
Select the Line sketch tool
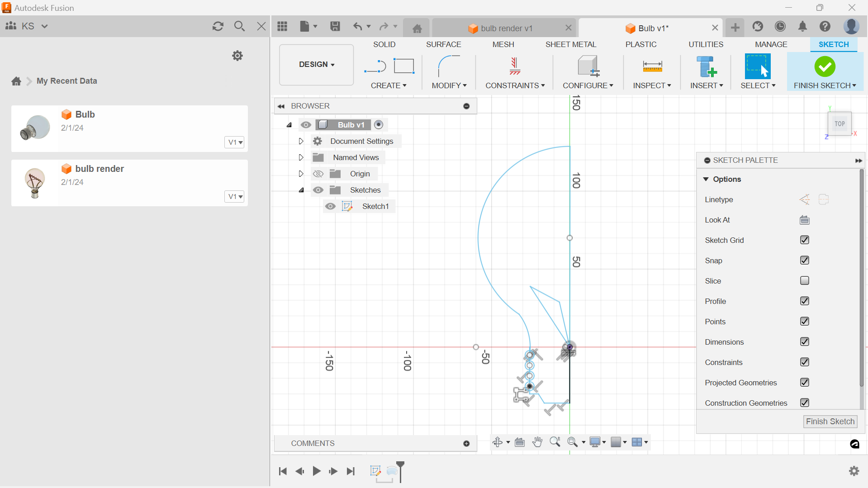point(375,67)
